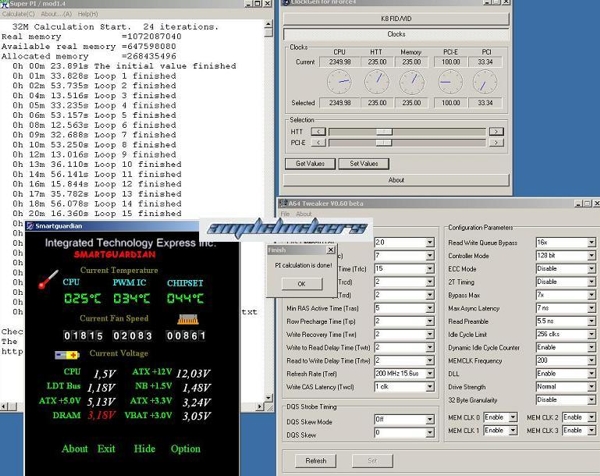Screen dimensions: 600x476
Task: Expand the 2T Timing dropdown
Action: pyautogui.click(x=591, y=281)
